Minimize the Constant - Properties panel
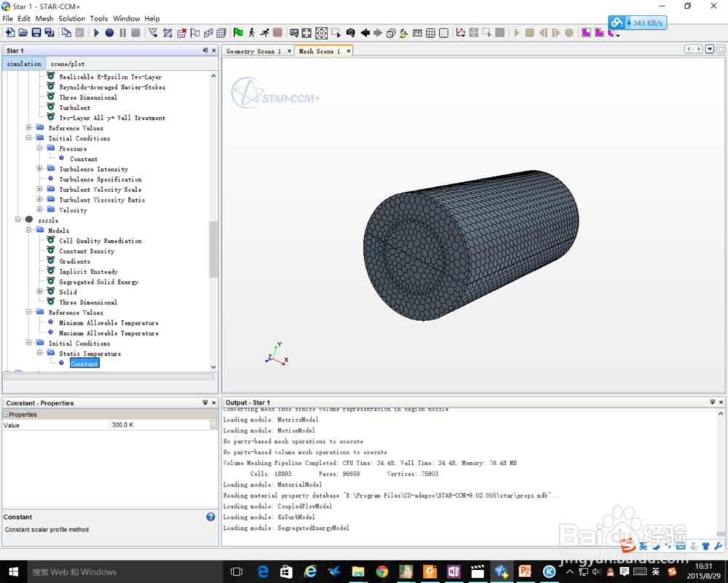 pos(205,402)
